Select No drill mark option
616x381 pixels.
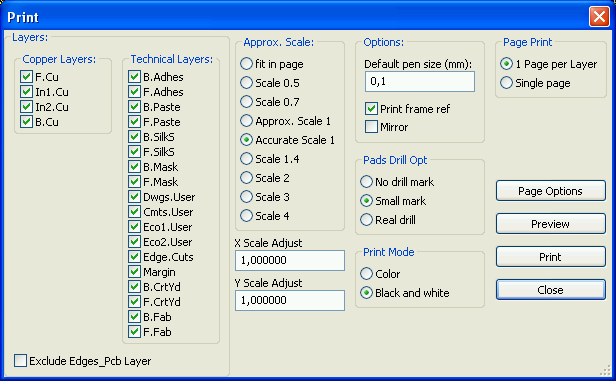click(x=366, y=181)
